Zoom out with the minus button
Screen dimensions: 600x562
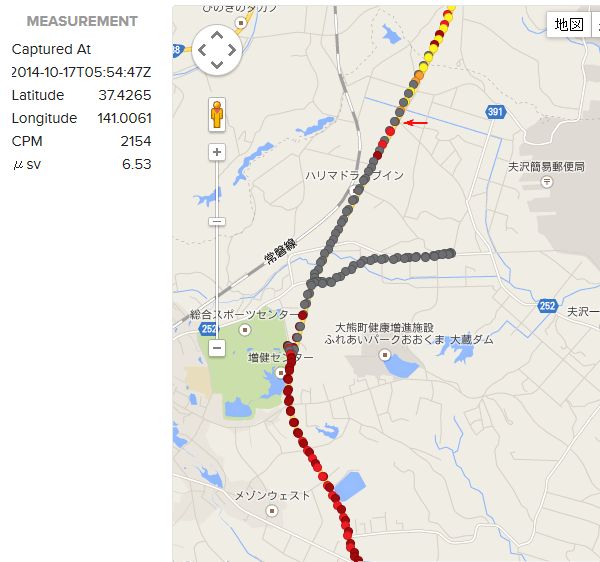pyautogui.click(x=217, y=348)
